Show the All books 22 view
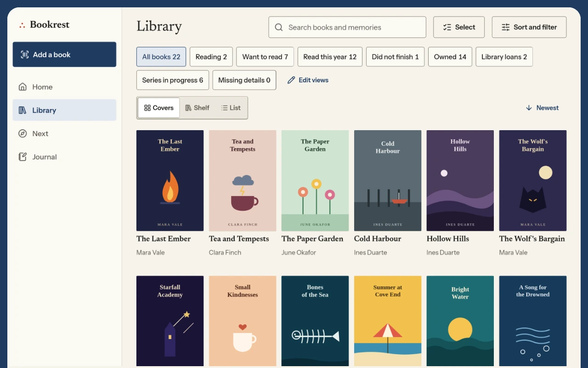This screenshot has width=588, height=368. click(161, 57)
